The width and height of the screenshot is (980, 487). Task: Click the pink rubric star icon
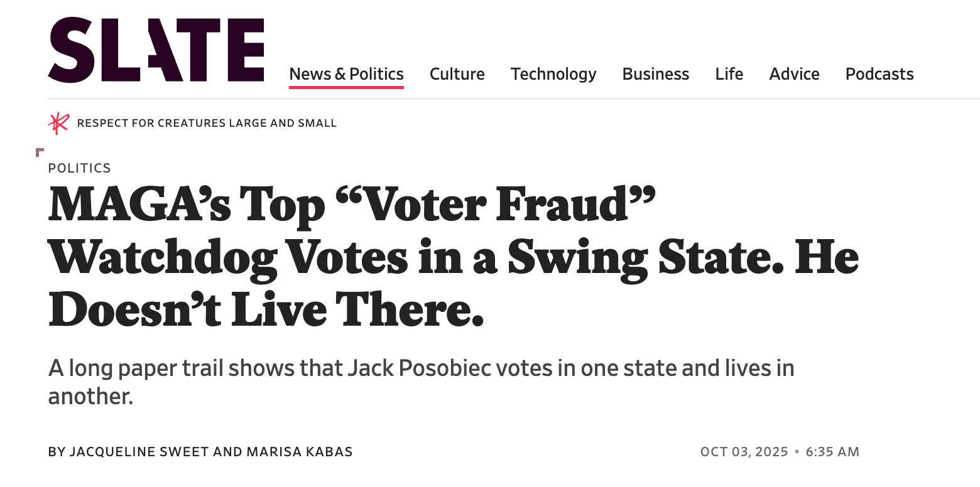[x=58, y=123]
